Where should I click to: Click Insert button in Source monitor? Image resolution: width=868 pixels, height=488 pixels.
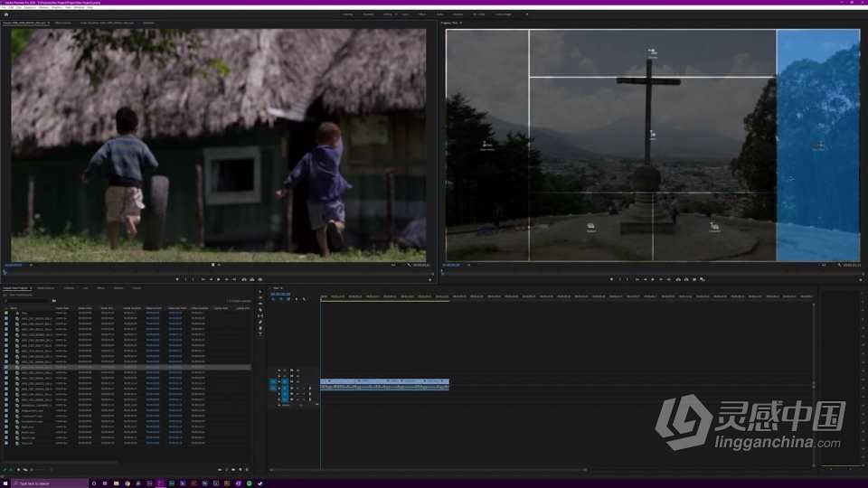click(244, 279)
